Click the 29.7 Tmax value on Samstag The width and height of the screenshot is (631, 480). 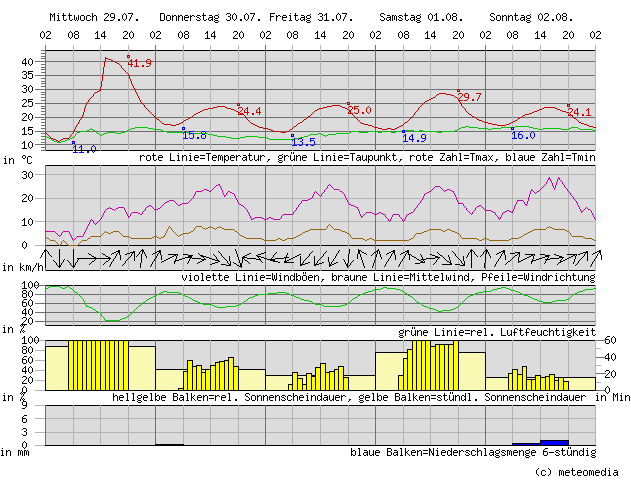pos(469,97)
